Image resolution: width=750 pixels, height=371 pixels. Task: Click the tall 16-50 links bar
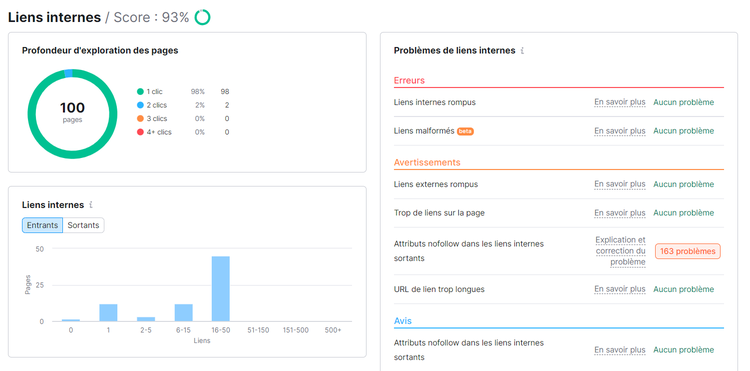[x=221, y=289]
